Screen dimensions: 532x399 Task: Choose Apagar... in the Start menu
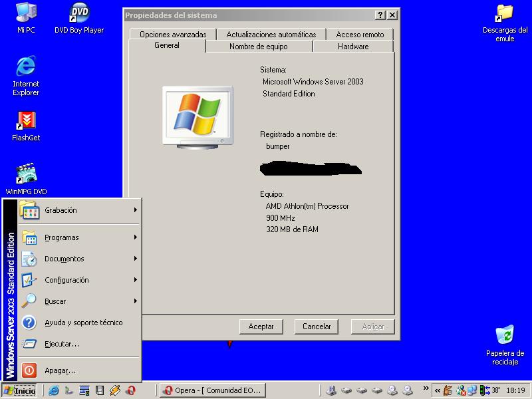(x=60, y=370)
